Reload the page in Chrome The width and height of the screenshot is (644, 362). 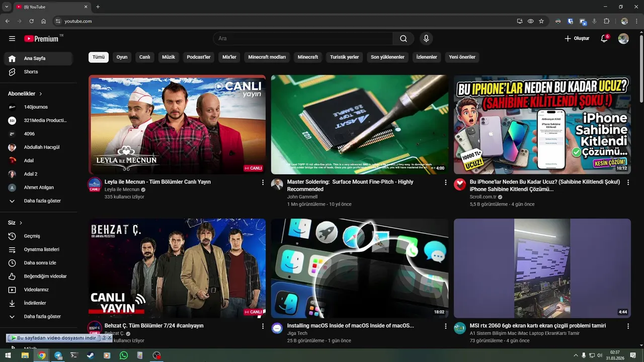pos(31,21)
